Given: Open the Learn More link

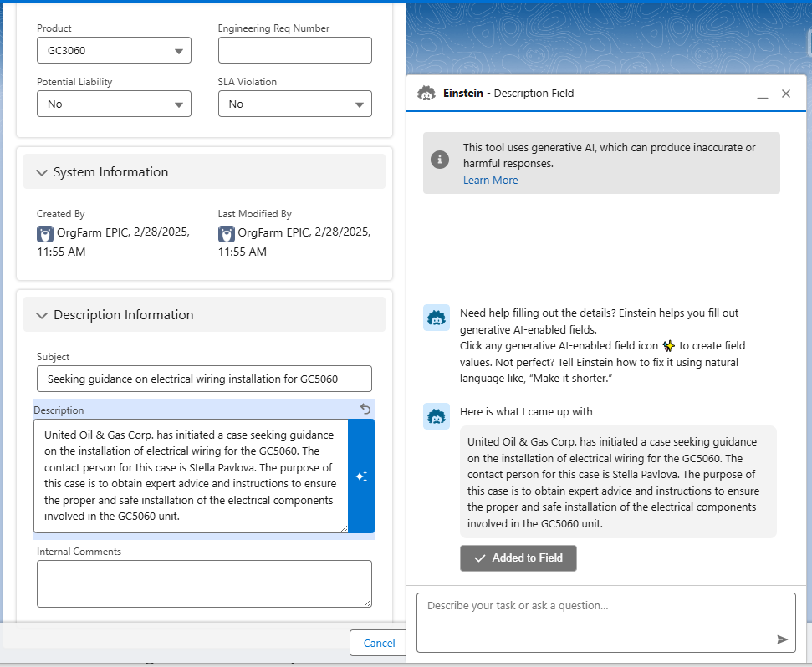Looking at the screenshot, I should coord(490,180).
